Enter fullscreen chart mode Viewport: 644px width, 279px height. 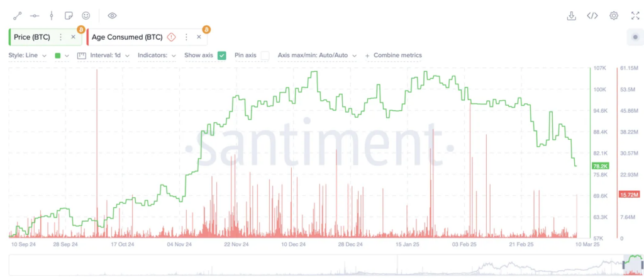pyautogui.click(x=635, y=16)
